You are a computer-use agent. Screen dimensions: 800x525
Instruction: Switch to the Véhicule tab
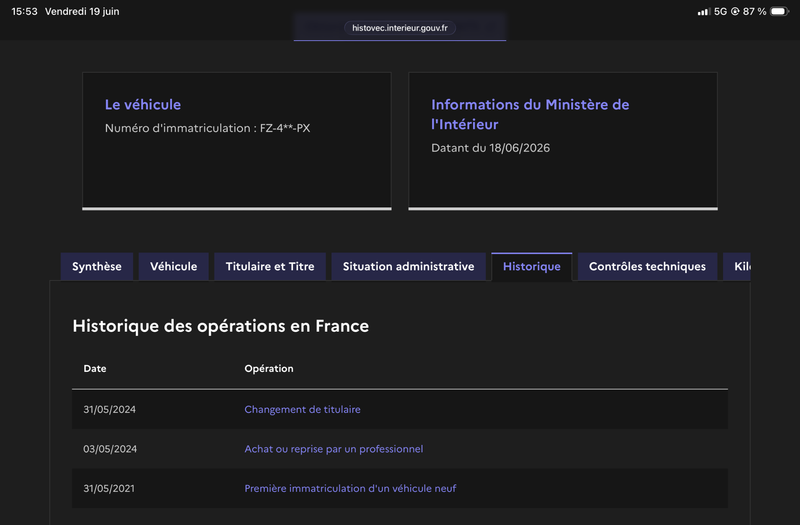[x=173, y=266]
